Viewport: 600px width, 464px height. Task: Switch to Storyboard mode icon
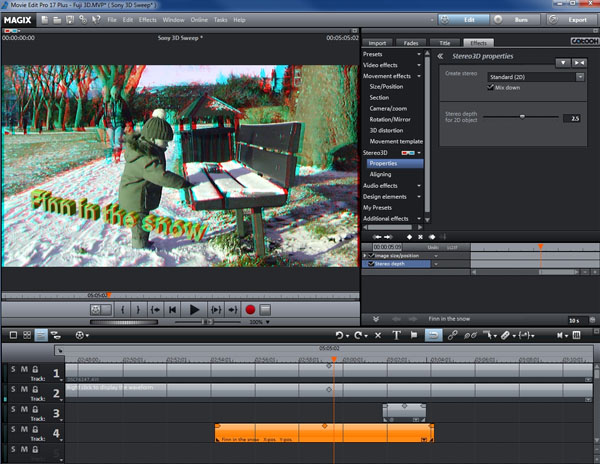tap(13, 335)
